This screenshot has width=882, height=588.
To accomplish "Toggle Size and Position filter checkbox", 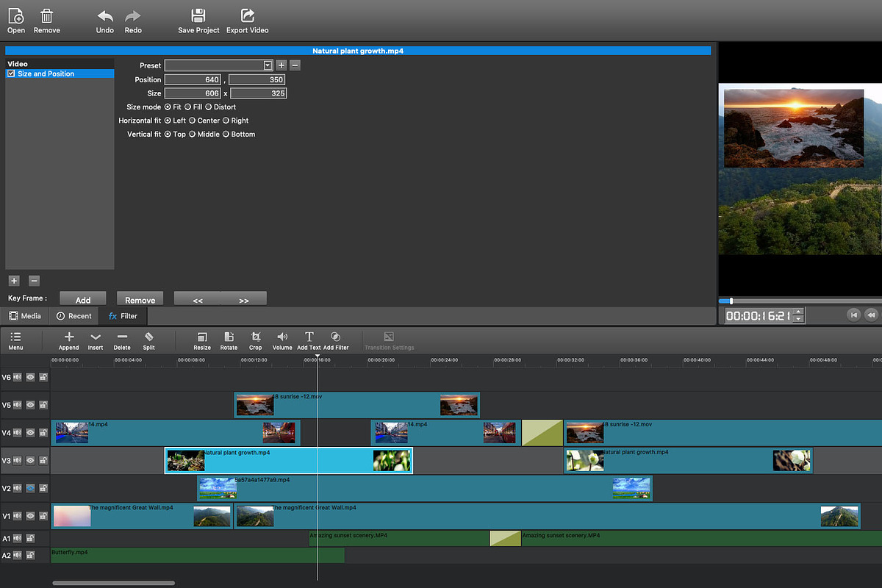I will [11, 73].
